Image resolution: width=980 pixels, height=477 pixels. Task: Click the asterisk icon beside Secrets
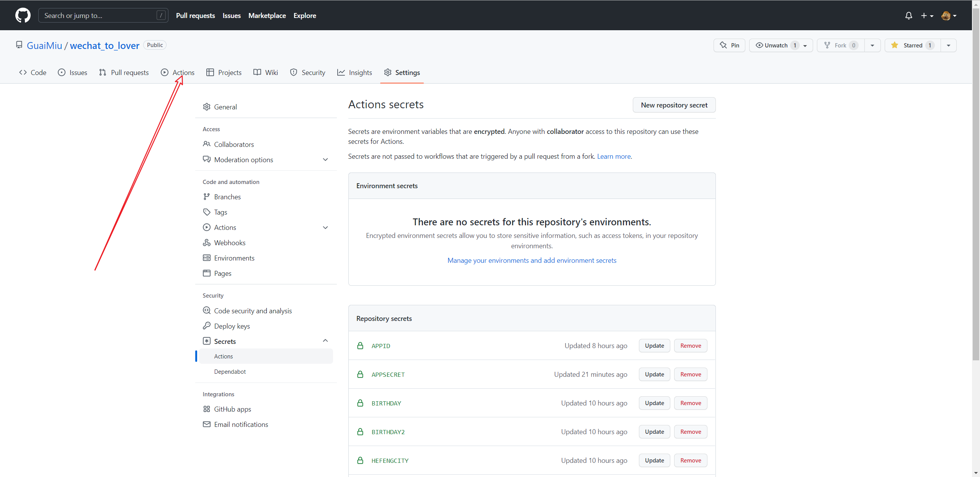207,341
